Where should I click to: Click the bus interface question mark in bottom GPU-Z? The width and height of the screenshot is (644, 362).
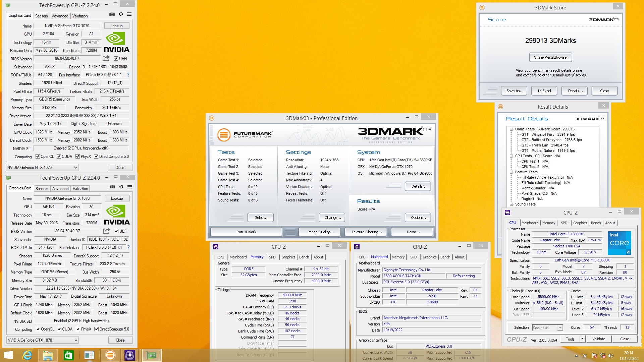pos(128,247)
